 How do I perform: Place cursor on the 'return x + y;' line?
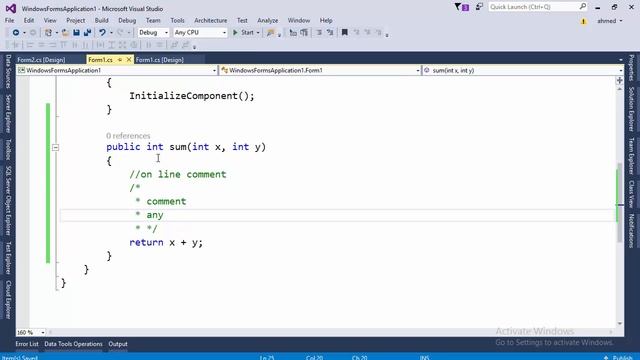coord(166,242)
